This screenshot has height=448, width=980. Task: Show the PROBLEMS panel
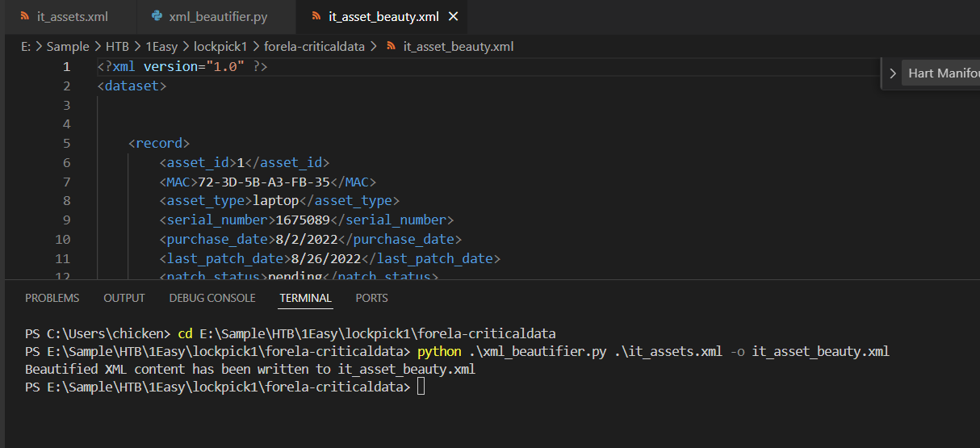[x=52, y=298]
